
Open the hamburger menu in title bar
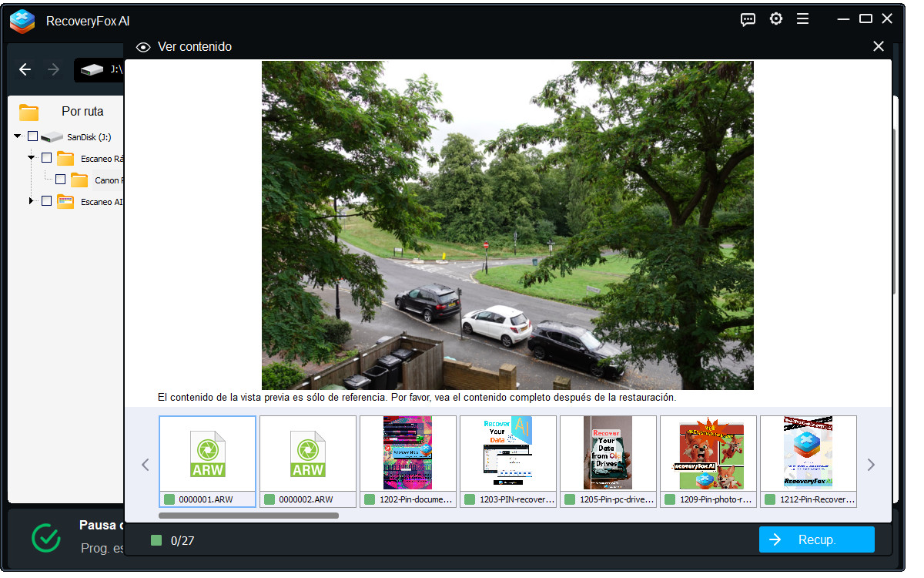tap(802, 19)
